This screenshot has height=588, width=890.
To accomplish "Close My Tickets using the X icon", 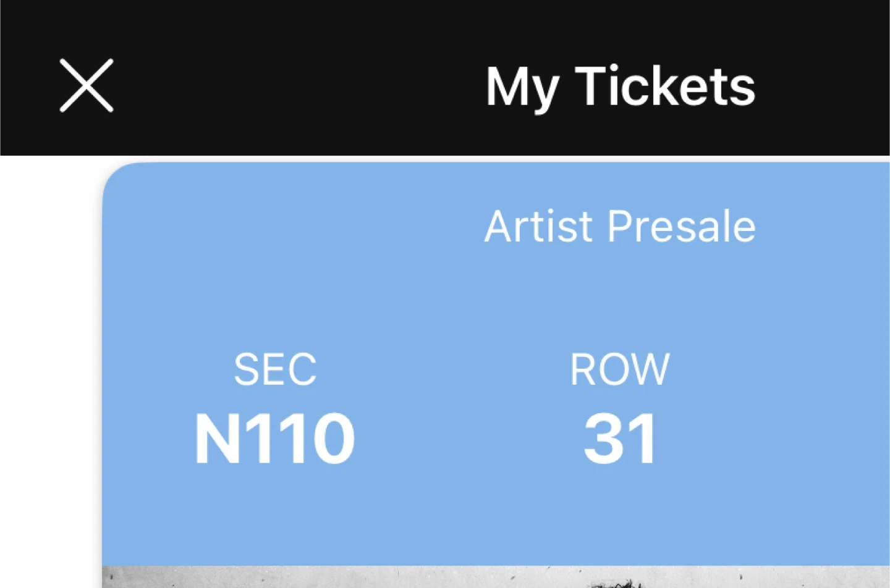I will (87, 86).
